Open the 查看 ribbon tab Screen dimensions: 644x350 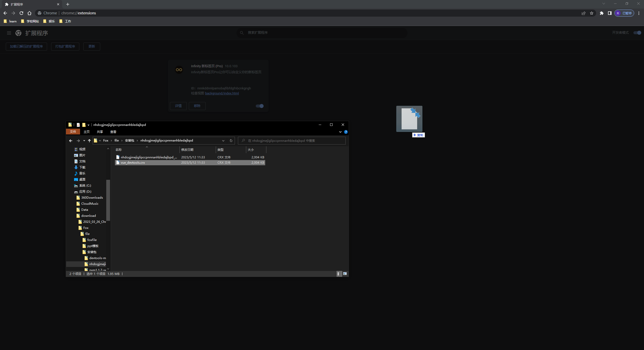click(x=113, y=132)
